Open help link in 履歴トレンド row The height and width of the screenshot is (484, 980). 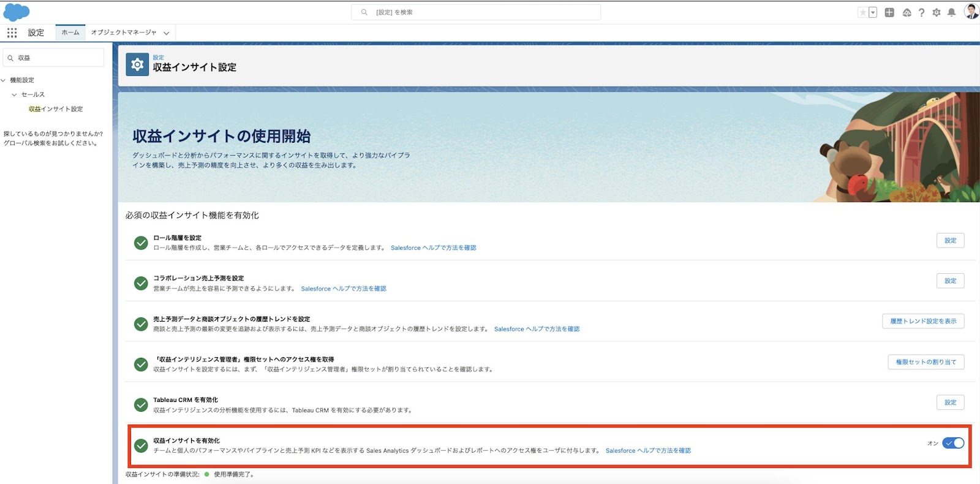pyautogui.click(x=537, y=329)
